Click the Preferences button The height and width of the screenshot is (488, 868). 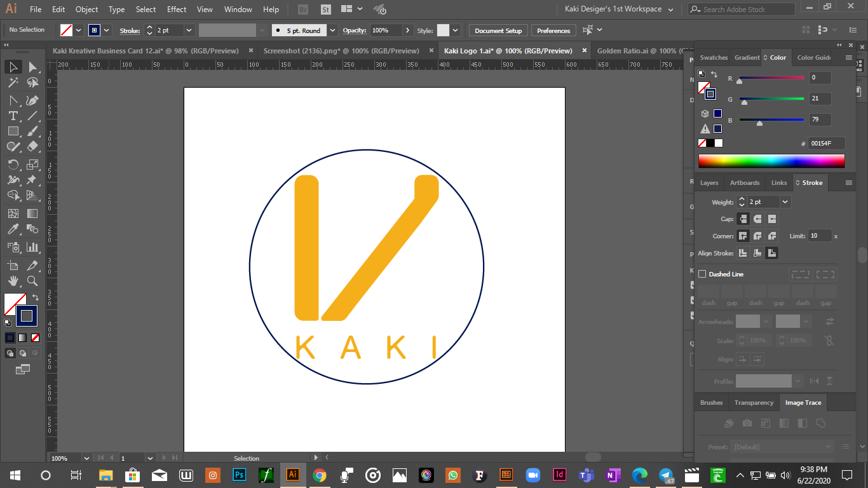click(553, 30)
